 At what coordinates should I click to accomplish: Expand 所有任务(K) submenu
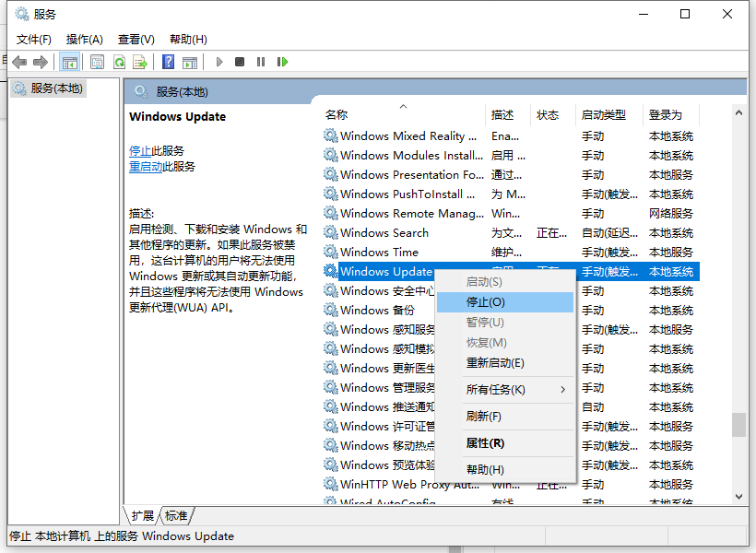point(505,390)
